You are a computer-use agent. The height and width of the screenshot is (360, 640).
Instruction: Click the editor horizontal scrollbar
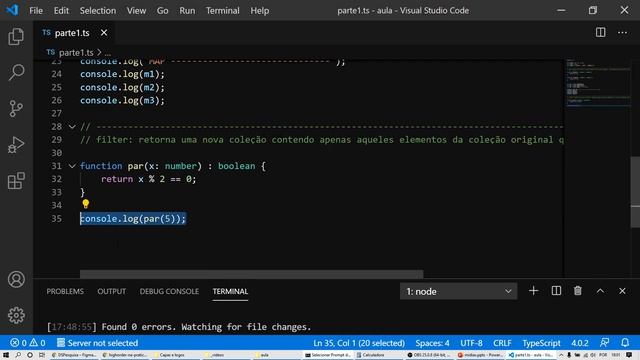(x=251, y=273)
